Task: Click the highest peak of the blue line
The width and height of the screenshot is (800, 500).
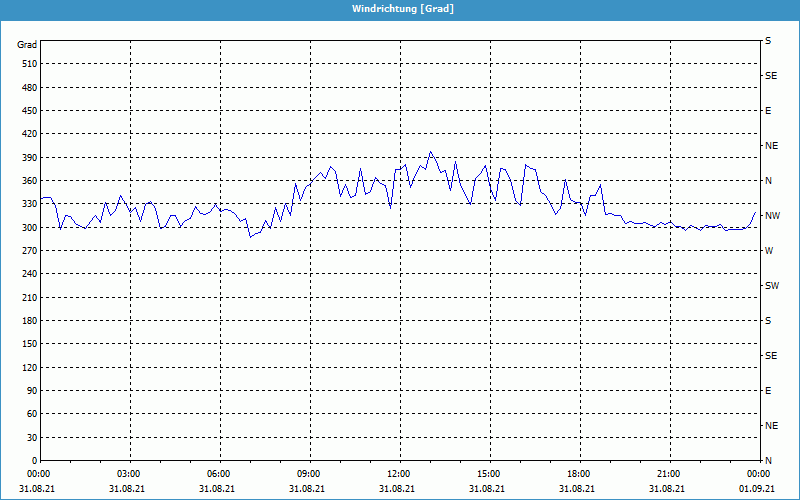Action: tap(430, 152)
